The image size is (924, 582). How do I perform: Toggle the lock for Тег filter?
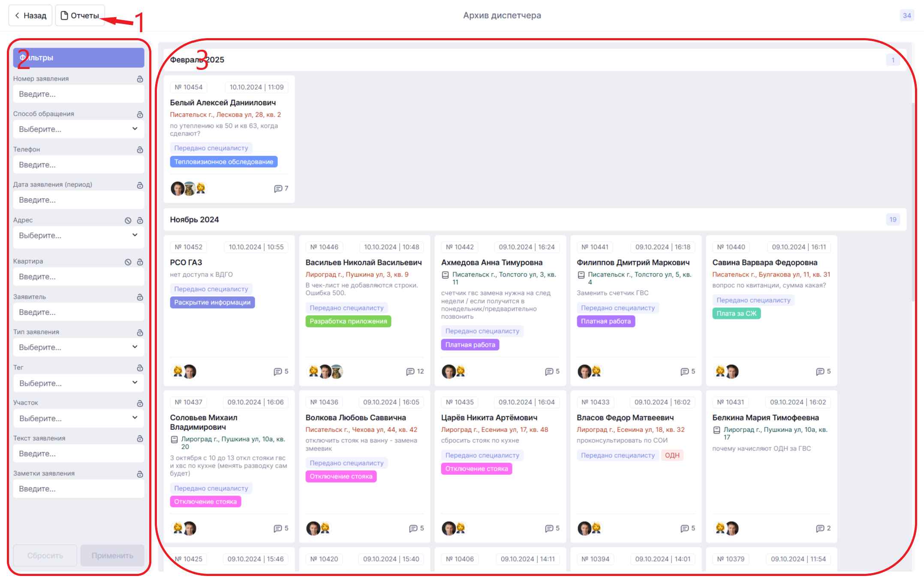pos(140,368)
